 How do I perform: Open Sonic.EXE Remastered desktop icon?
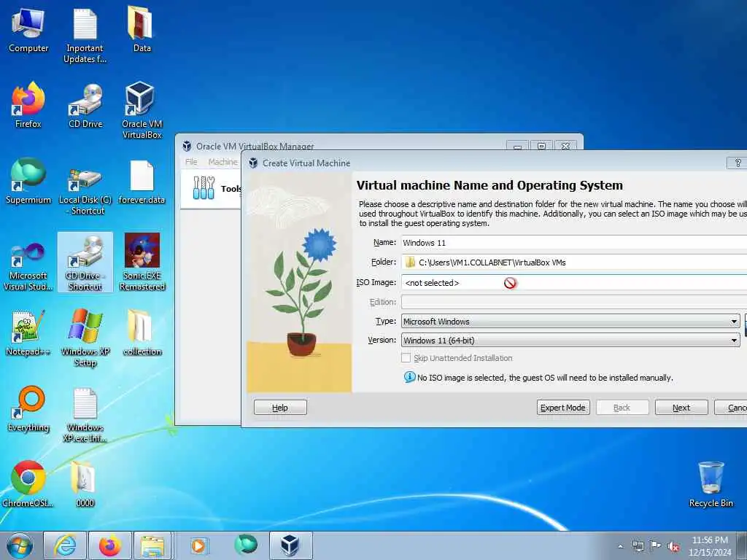tap(142, 262)
